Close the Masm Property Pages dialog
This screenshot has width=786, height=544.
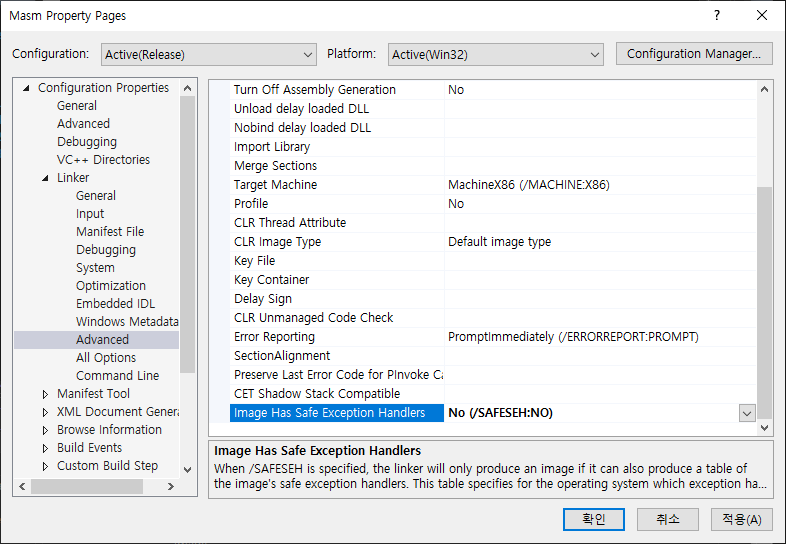click(762, 16)
